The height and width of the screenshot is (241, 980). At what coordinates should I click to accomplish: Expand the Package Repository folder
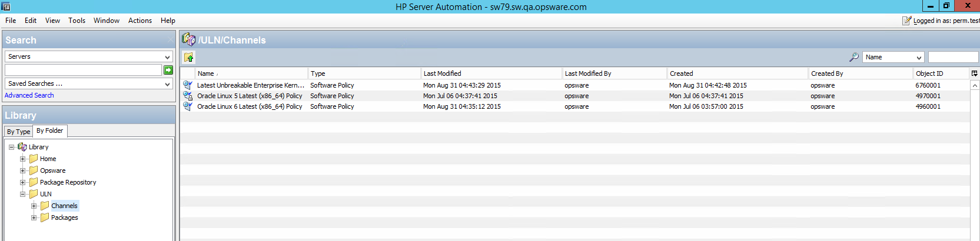pos(23,182)
